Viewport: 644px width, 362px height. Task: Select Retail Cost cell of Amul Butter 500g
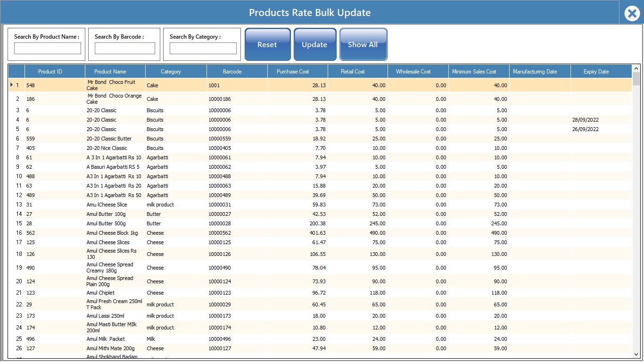coord(358,223)
